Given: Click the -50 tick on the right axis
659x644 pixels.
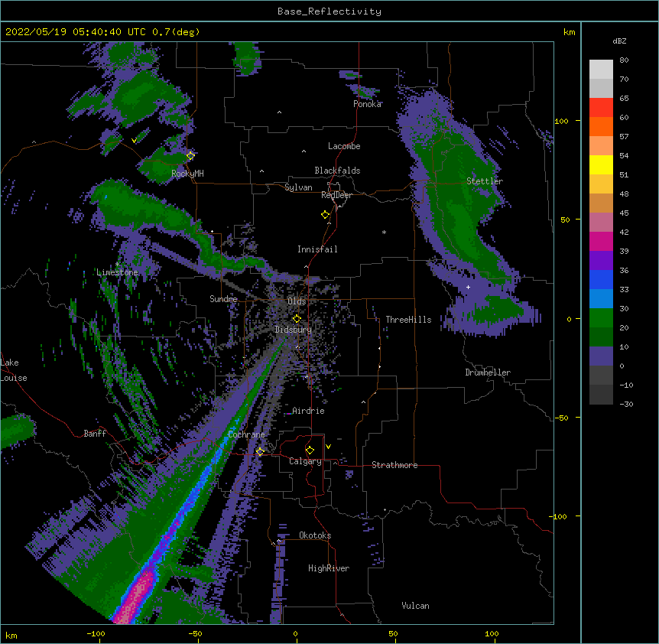Looking at the screenshot, I should click(x=561, y=418).
